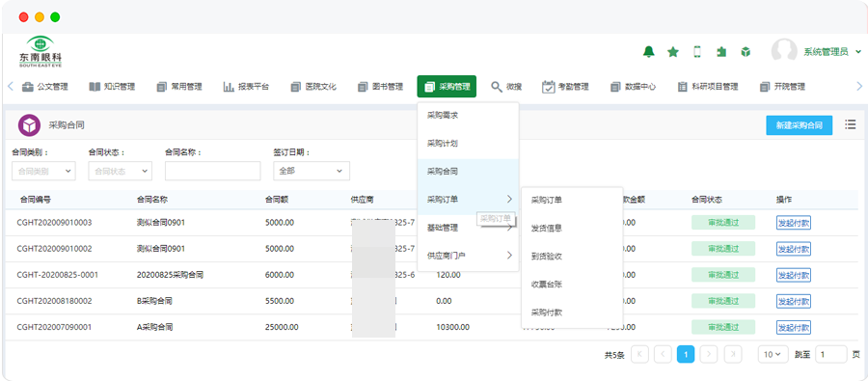The image size is (868, 381).
Task: Click the favorites star icon
Action: (x=673, y=51)
